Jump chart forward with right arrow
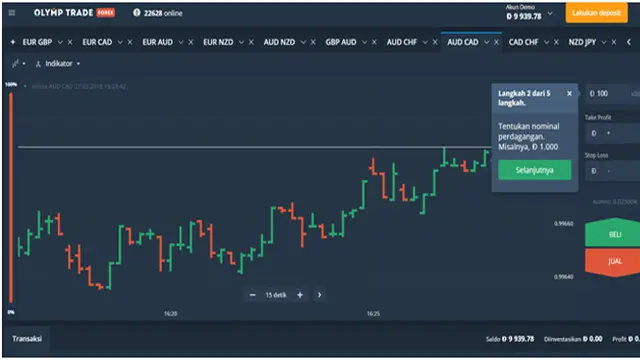This screenshot has height=360, width=640. tap(320, 295)
